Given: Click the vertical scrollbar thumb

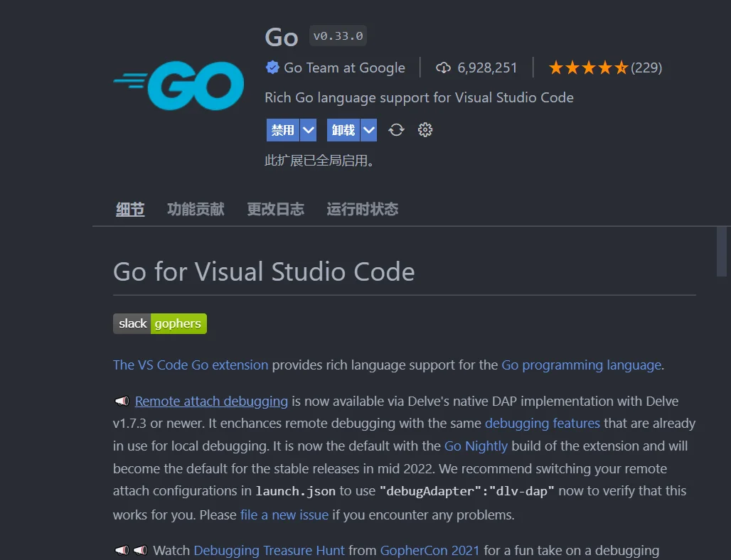Looking at the screenshot, I should 721,252.
